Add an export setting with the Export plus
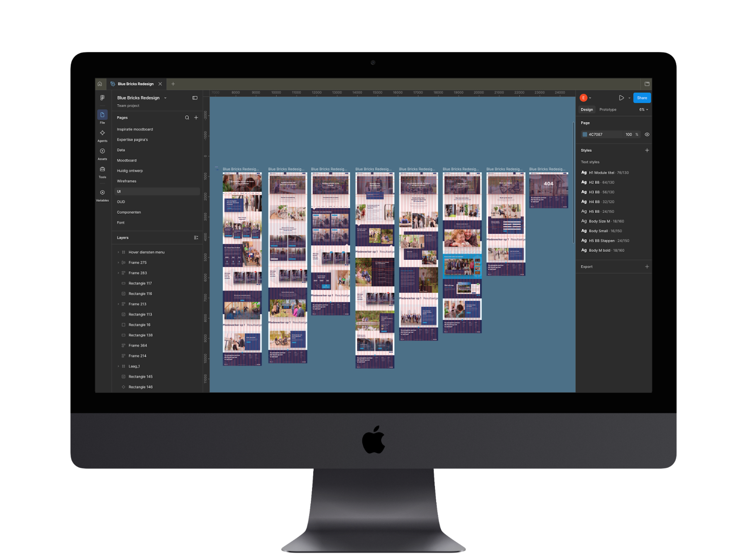The height and width of the screenshot is (560, 747). (647, 267)
